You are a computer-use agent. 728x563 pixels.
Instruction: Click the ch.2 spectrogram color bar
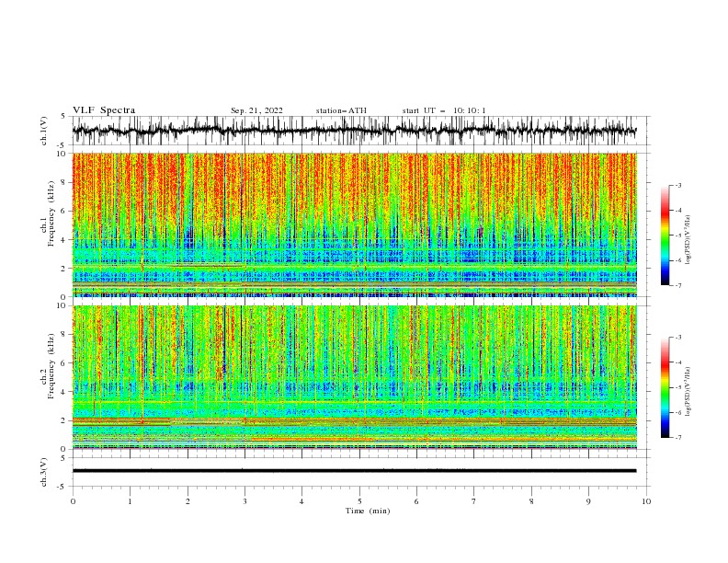[665, 387]
